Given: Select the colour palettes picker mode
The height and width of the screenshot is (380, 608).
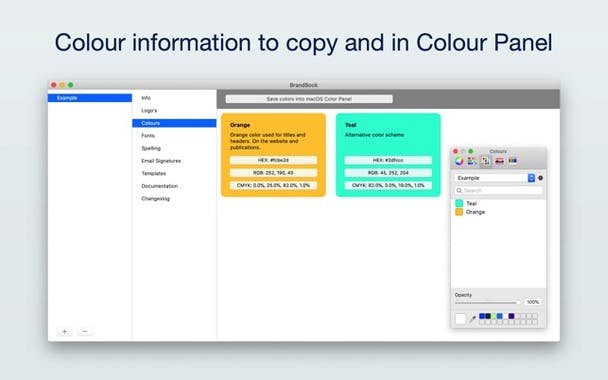Looking at the screenshot, I should click(485, 161).
